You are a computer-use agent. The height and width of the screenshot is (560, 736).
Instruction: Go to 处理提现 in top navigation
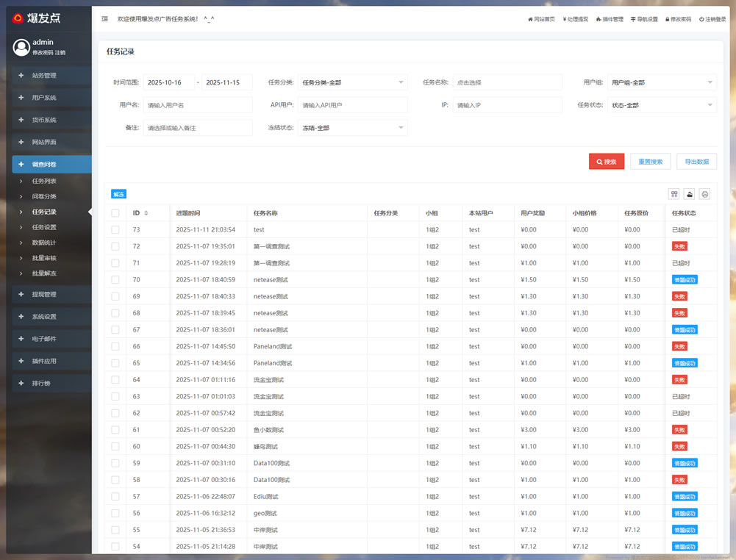click(x=575, y=19)
